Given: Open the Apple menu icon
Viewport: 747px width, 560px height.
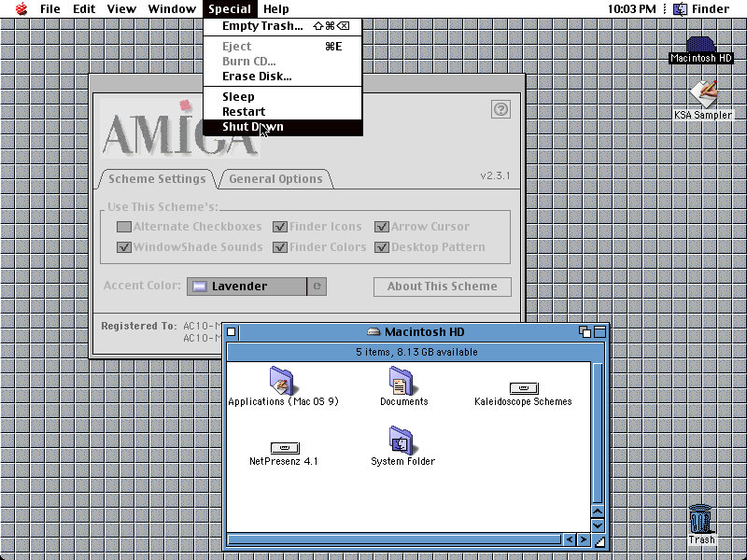Looking at the screenshot, I should coord(21,8).
